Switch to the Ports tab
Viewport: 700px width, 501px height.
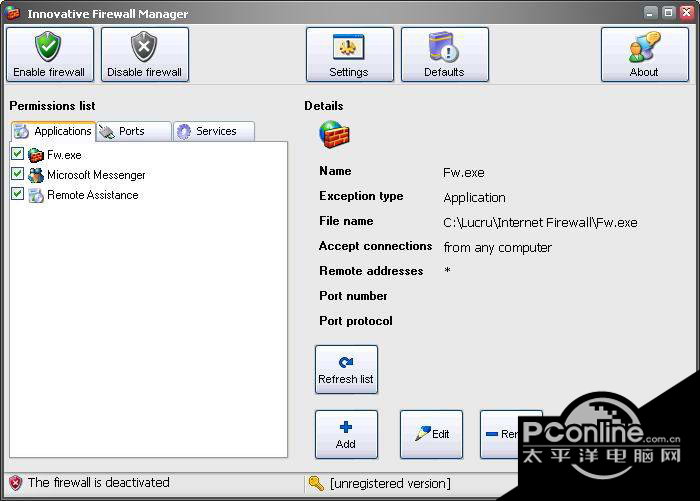pyautogui.click(x=134, y=132)
